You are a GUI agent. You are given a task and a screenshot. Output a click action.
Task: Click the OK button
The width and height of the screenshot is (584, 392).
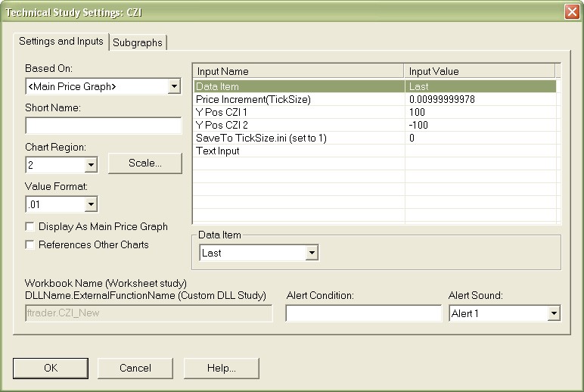click(x=50, y=368)
